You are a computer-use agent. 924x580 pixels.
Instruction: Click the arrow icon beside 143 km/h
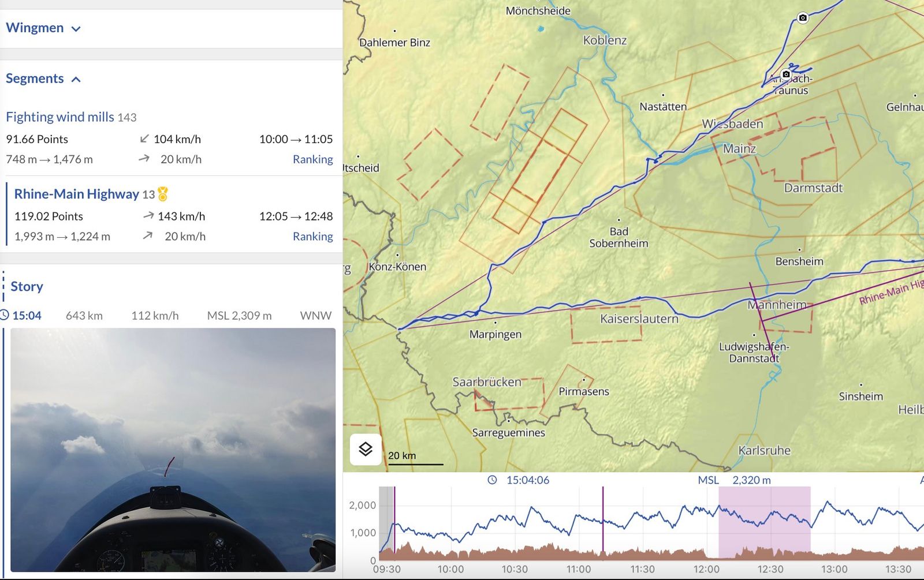(148, 216)
